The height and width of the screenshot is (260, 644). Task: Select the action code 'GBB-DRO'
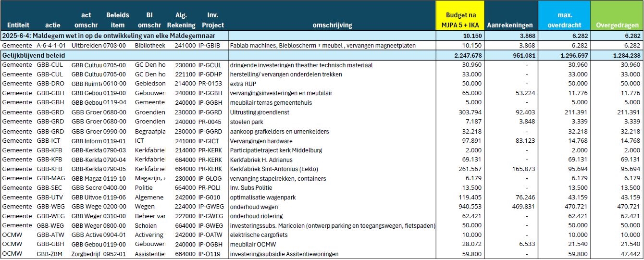[50, 84]
